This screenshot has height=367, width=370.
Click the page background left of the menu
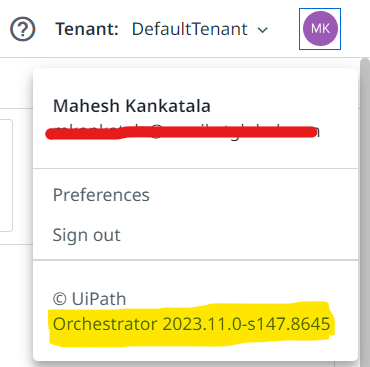pyautogui.click(x=16, y=300)
